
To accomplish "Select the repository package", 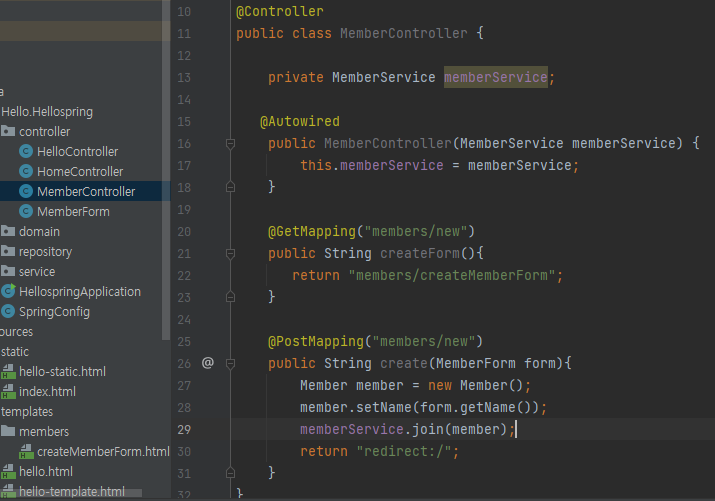I will pos(46,252).
